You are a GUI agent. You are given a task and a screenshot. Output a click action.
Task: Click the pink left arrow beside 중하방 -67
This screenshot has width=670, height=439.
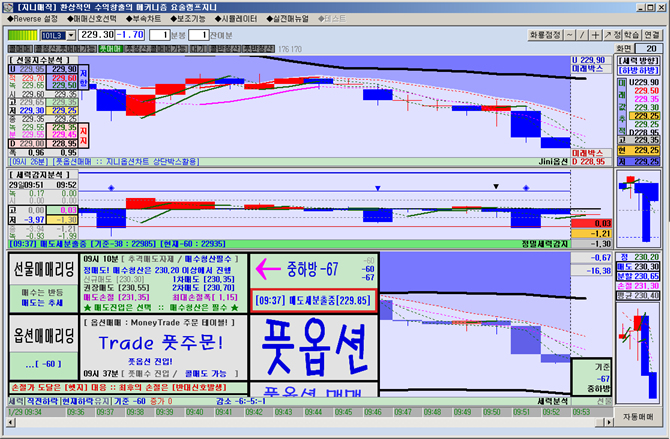click(268, 269)
